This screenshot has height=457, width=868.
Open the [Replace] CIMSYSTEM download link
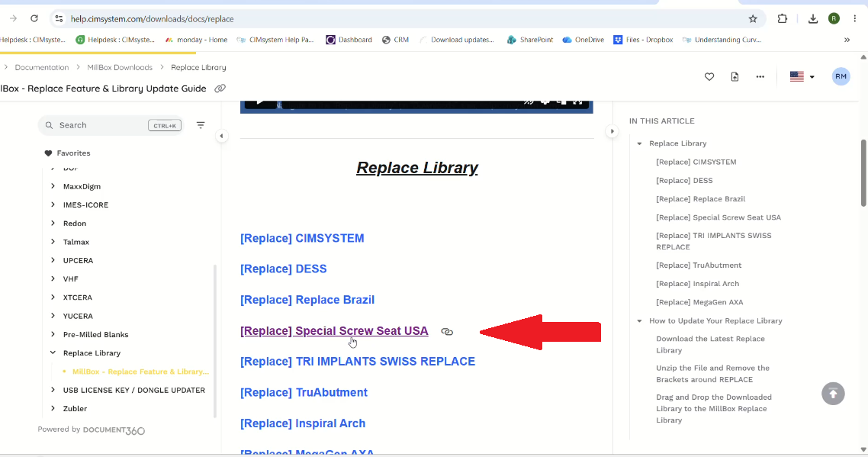point(302,238)
